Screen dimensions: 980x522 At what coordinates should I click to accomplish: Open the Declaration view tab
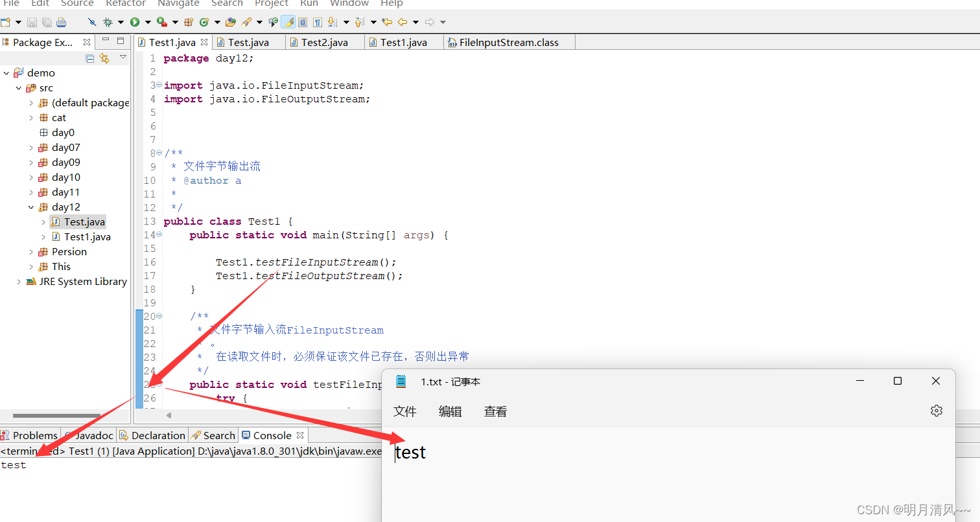[152, 435]
